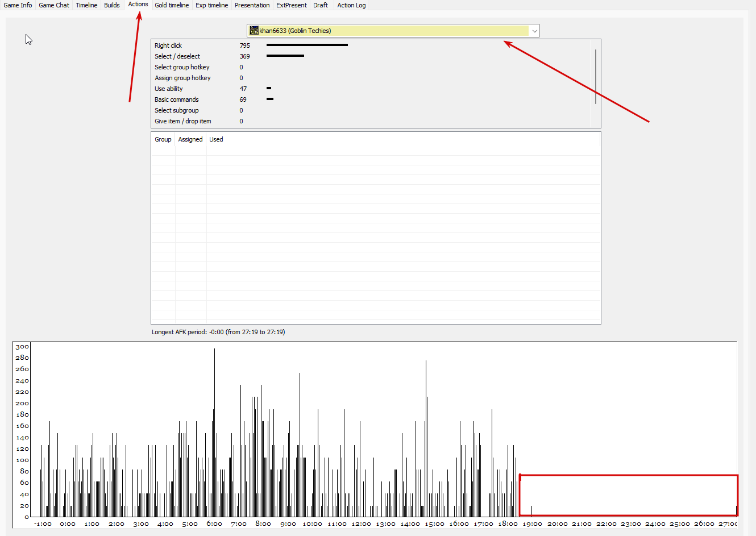Click the 300 label on the chart's vertical axis
756x536 pixels.
[22, 347]
